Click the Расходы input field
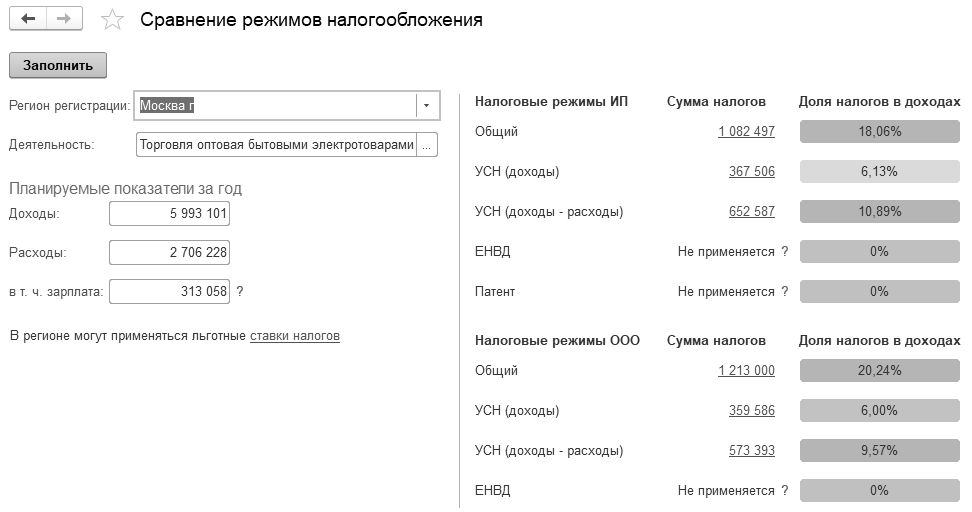The image size is (972, 512). coord(169,254)
